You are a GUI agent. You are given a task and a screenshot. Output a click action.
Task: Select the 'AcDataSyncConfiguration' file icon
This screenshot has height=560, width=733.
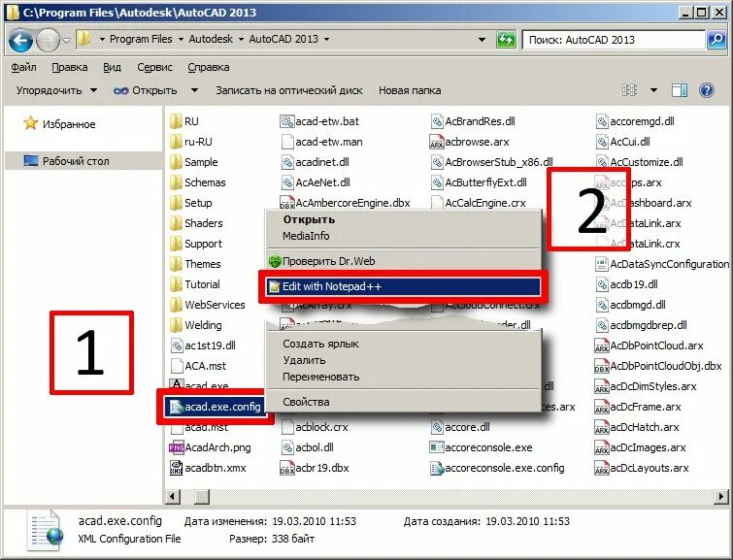pyautogui.click(x=601, y=264)
